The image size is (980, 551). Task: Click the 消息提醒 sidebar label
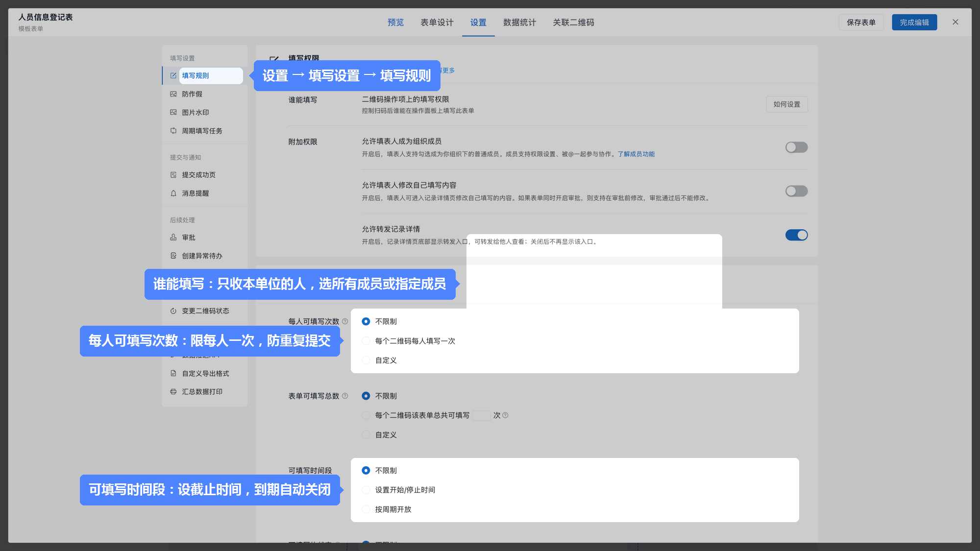[x=196, y=193]
